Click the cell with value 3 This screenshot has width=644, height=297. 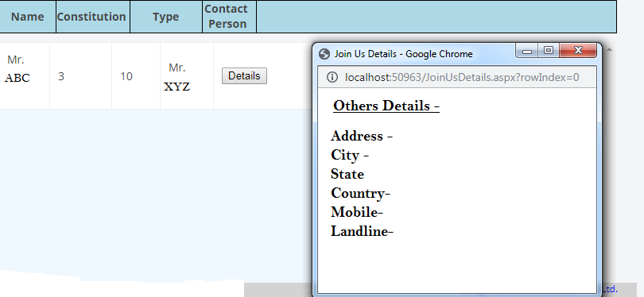pyautogui.click(x=80, y=76)
